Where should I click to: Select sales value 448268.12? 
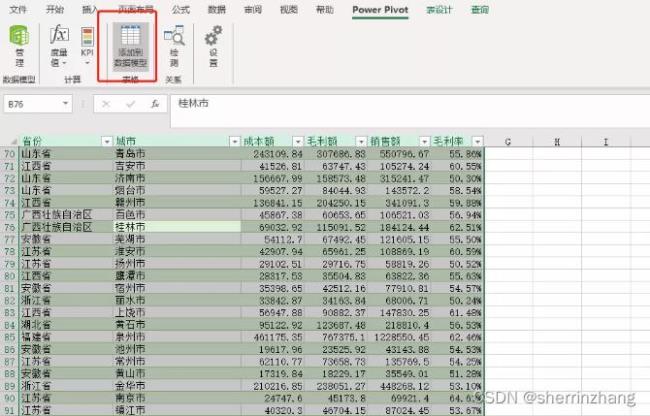tap(399, 386)
